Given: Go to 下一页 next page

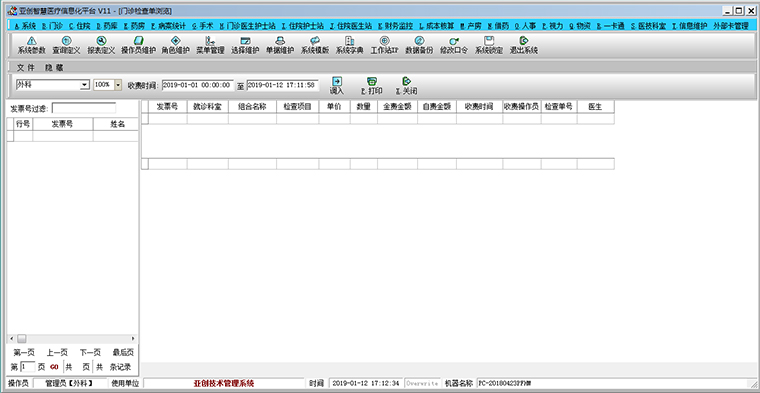Looking at the screenshot, I should click(x=90, y=352).
